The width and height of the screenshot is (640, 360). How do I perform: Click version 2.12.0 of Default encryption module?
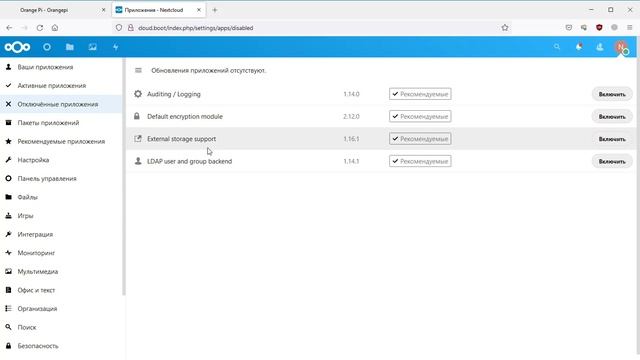pos(351,116)
